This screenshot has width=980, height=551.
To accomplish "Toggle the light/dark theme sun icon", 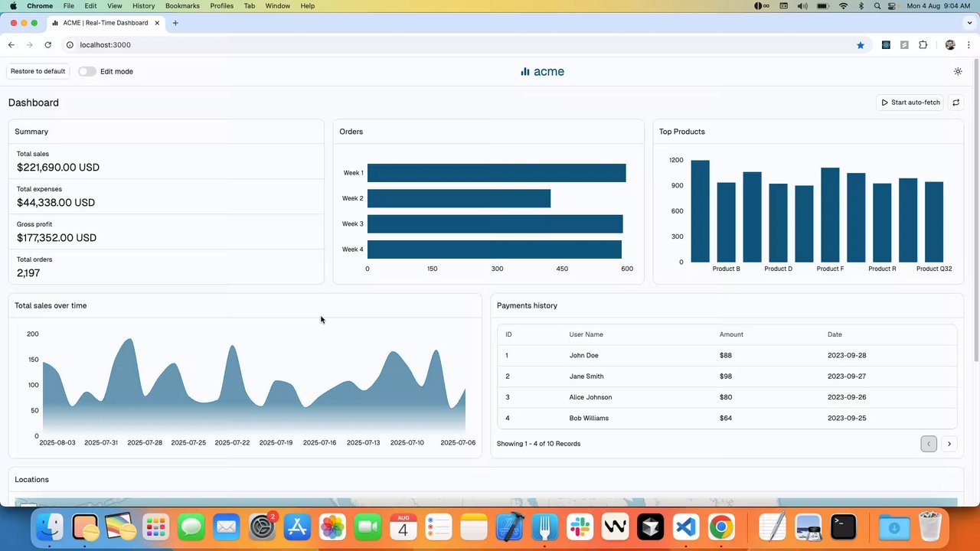I will tap(958, 71).
